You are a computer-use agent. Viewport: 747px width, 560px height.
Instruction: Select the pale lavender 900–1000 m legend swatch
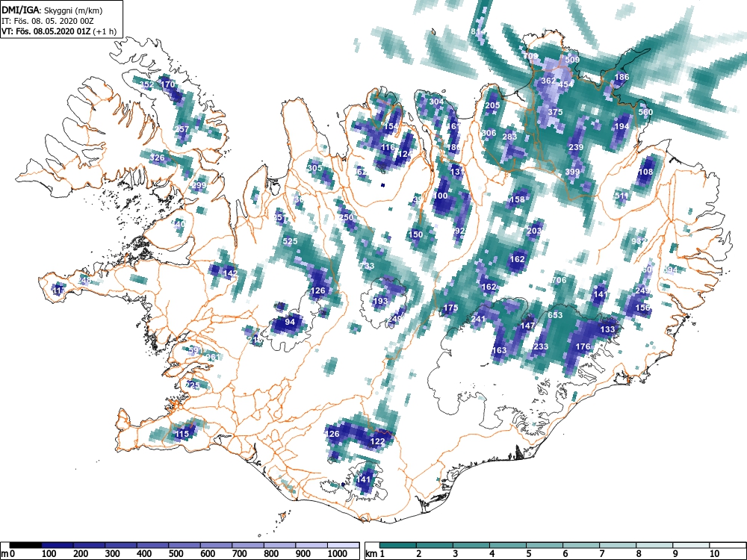[312, 545]
